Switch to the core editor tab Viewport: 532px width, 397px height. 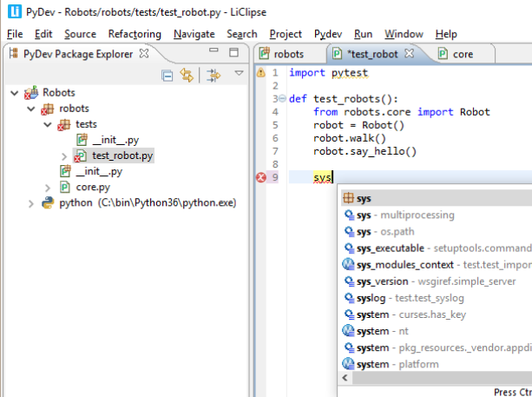coord(463,54)
